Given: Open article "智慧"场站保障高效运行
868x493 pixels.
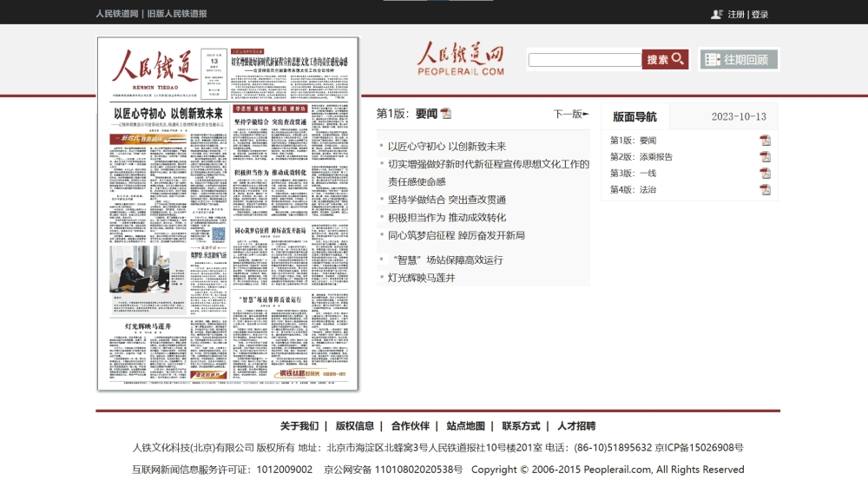Looking at the screenshot, I should click(x=447, y=260).
